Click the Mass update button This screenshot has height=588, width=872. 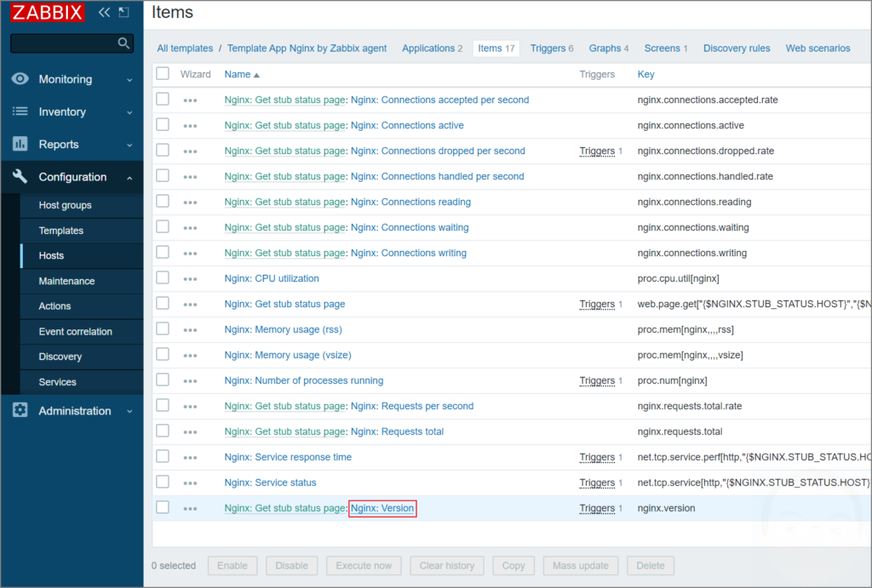click(x=581, y=566)
